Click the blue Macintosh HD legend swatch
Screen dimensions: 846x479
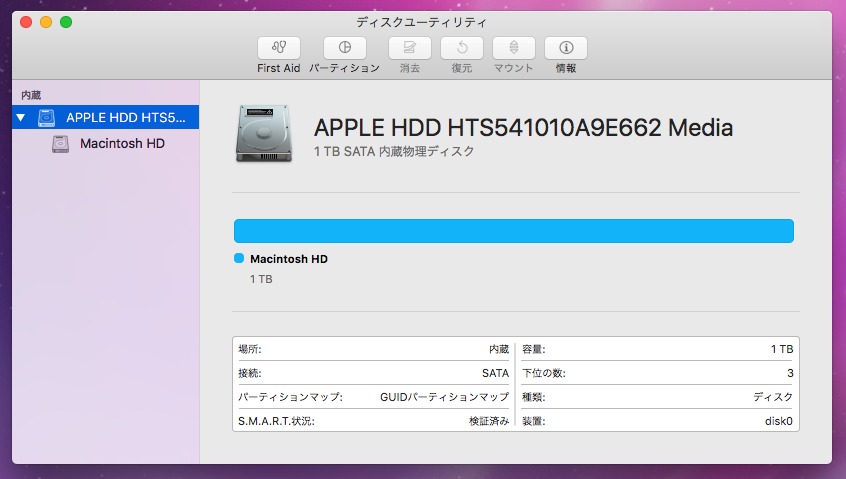coord(239,258)
